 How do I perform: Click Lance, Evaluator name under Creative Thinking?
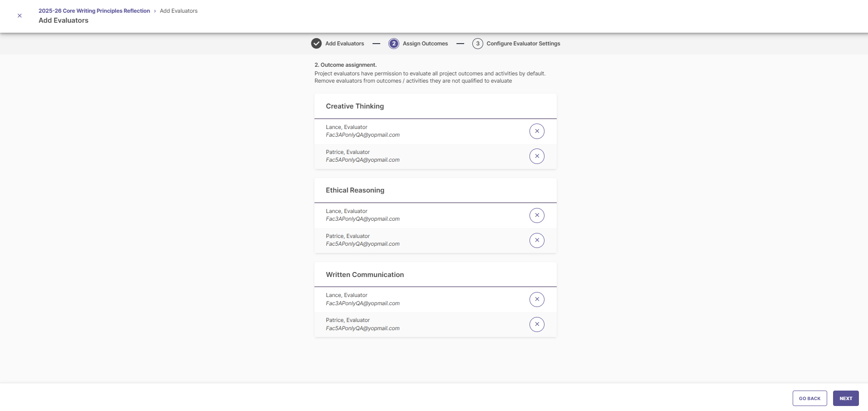click(x=347, y=127)
